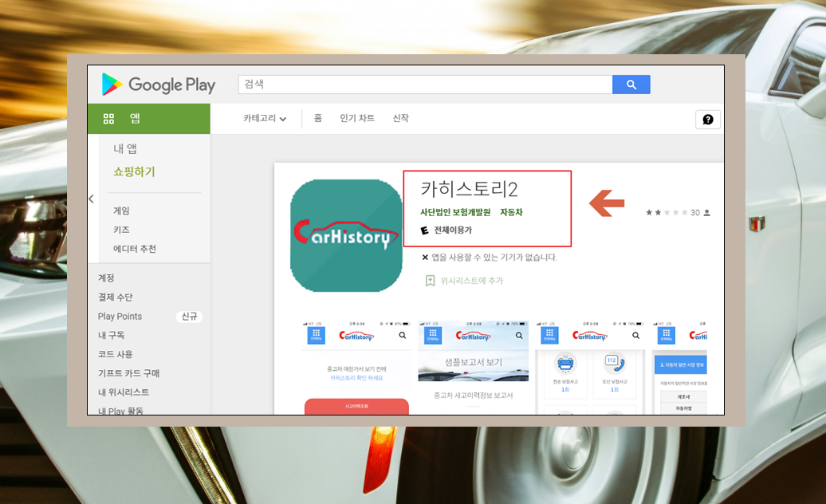Open the 인기 차트 tab
The height and width of the screenshot is (504, 826).
click(357, 118)
